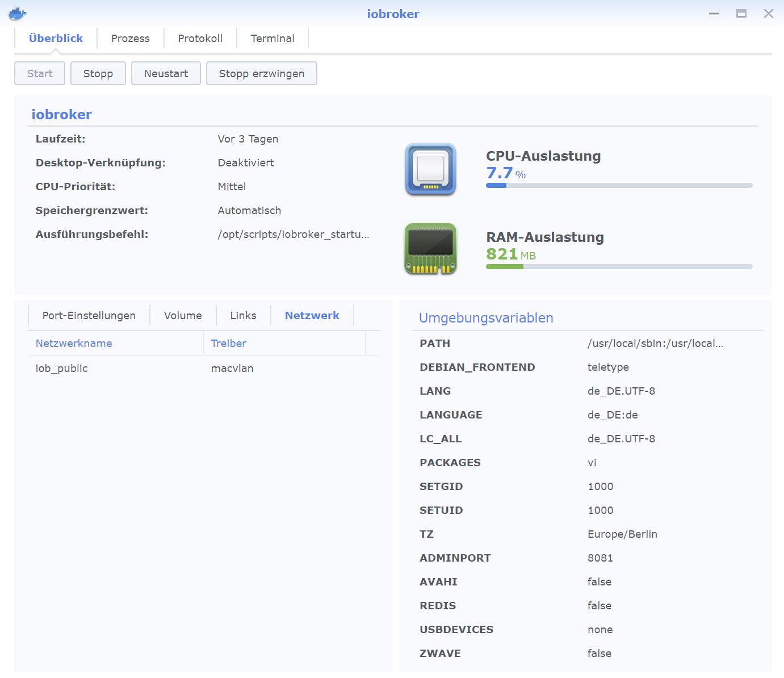Click the PACKAGES value vi
The height and width of the screenshot is (678, 784).
pos(592,462)
